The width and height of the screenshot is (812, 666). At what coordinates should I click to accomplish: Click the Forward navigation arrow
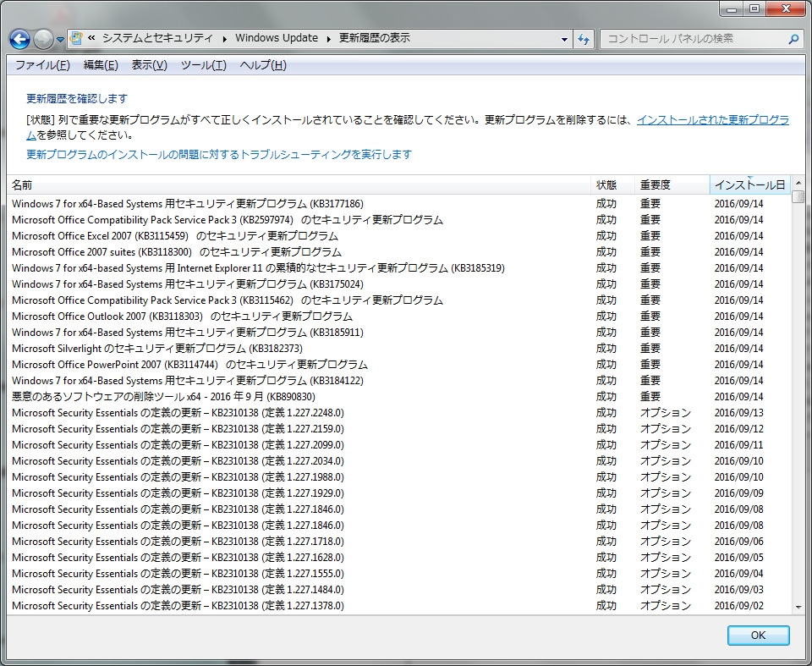click(43, 39)
